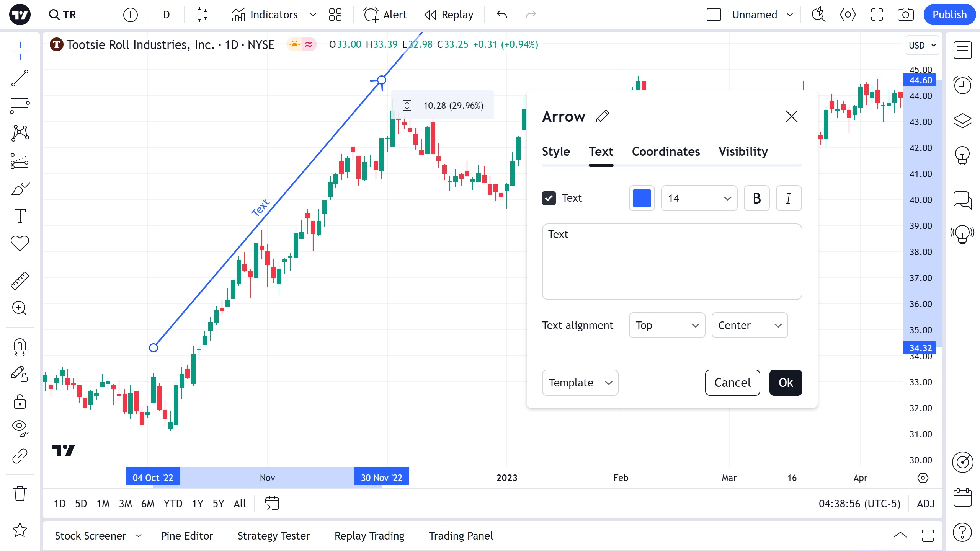Open the Template dropdown
This screenshot has width=980, height=551.
coord(580,383)
